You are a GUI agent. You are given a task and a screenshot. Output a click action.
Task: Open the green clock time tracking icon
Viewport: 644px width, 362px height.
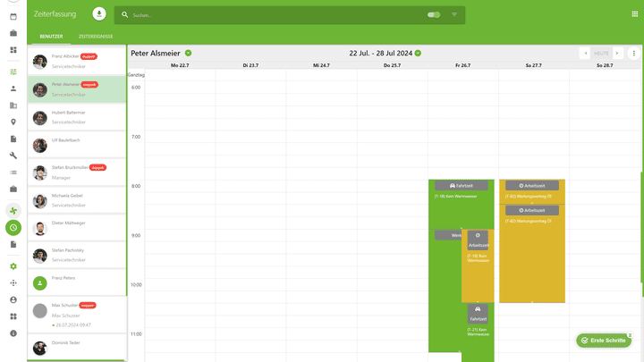(13, 228)
